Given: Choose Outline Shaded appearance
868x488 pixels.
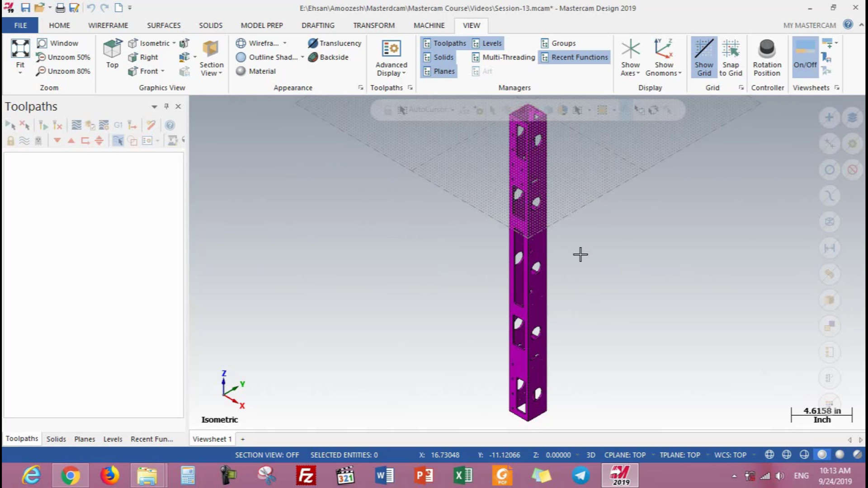Looking at the screenshot, I should [x=267, y=57].
